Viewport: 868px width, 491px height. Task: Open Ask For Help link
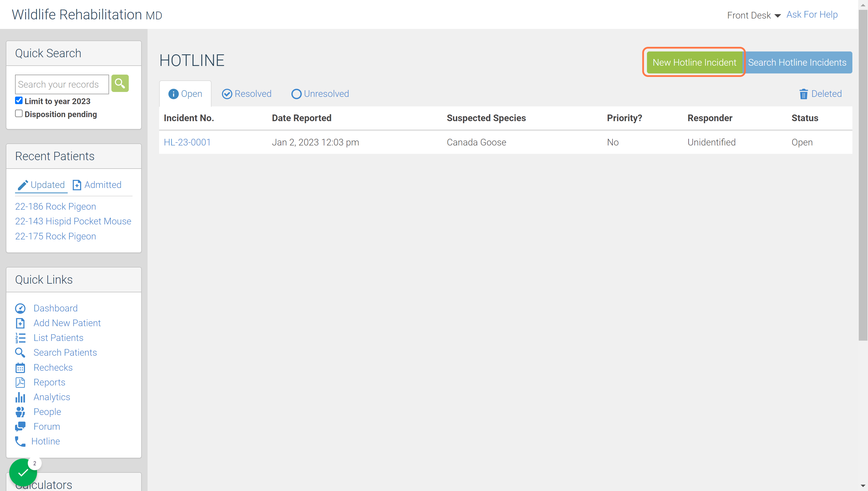[812, 14]
